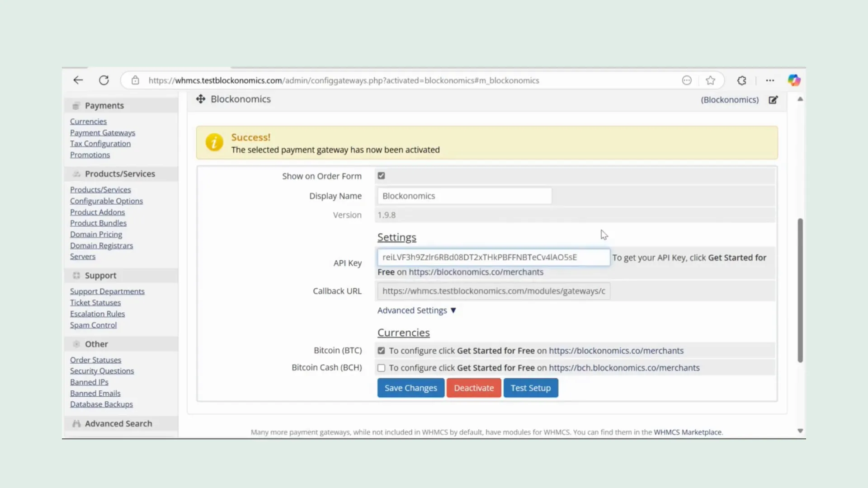Click the Deactivate button

474,388
